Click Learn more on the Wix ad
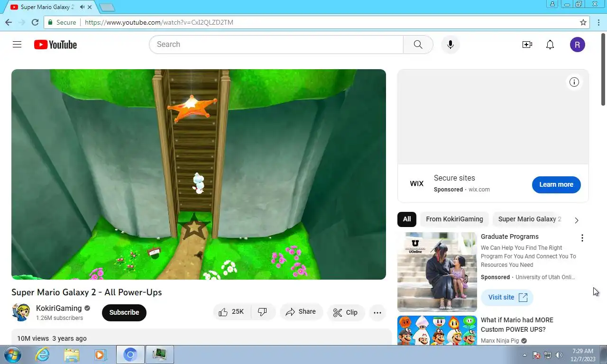This screenshot has width=607, height=364. click(556, 184)
